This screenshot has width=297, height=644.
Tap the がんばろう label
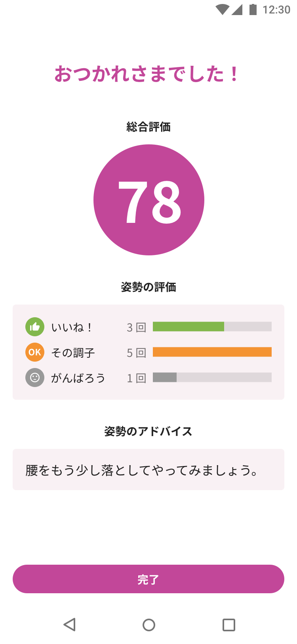coord(78,378)
